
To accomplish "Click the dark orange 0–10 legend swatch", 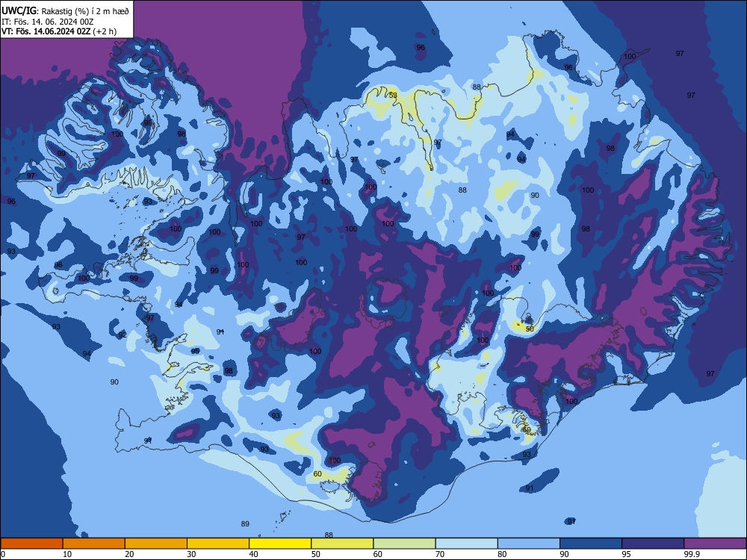I will pos(31,544).
